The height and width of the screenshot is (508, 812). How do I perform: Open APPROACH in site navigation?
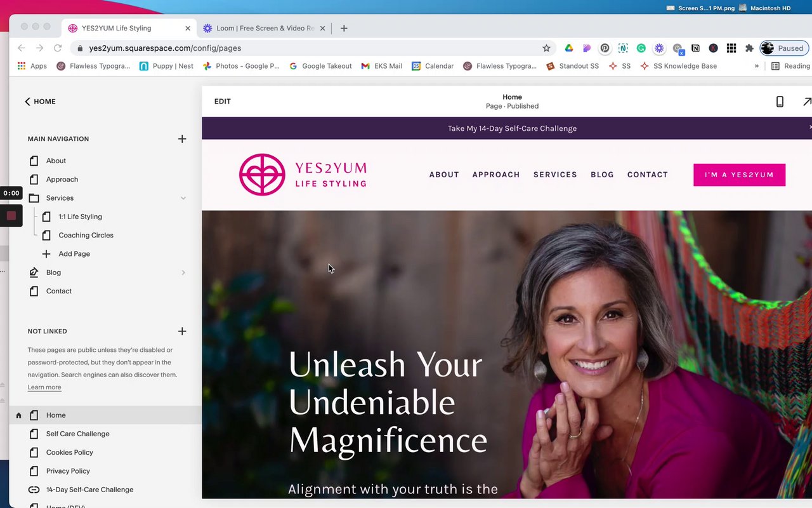point(496,175)
